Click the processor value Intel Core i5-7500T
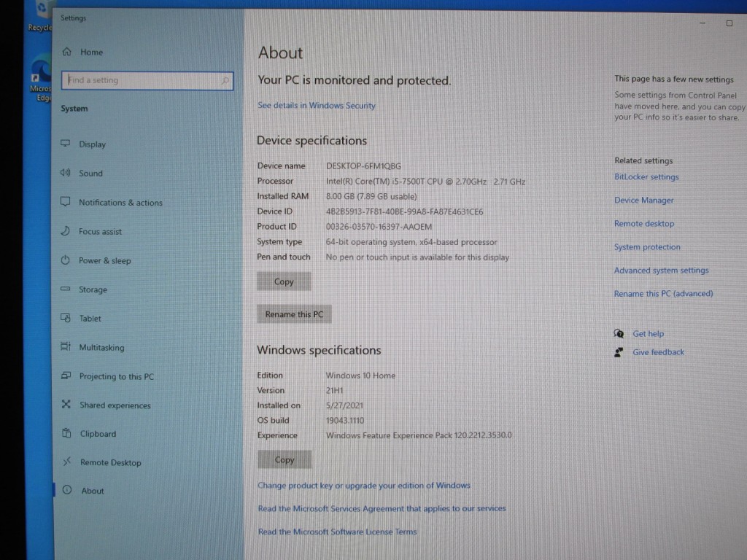 pos(425,182)
